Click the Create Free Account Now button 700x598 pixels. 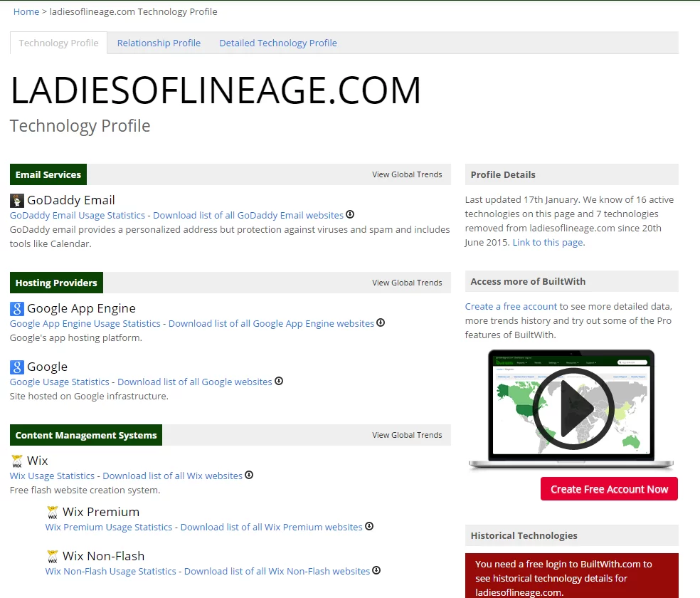(x=609, y=489)
